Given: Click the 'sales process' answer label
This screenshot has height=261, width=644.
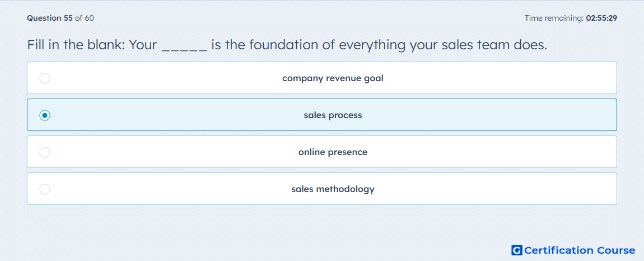Looking at the screenshot, I should click(x=333, y=115).
